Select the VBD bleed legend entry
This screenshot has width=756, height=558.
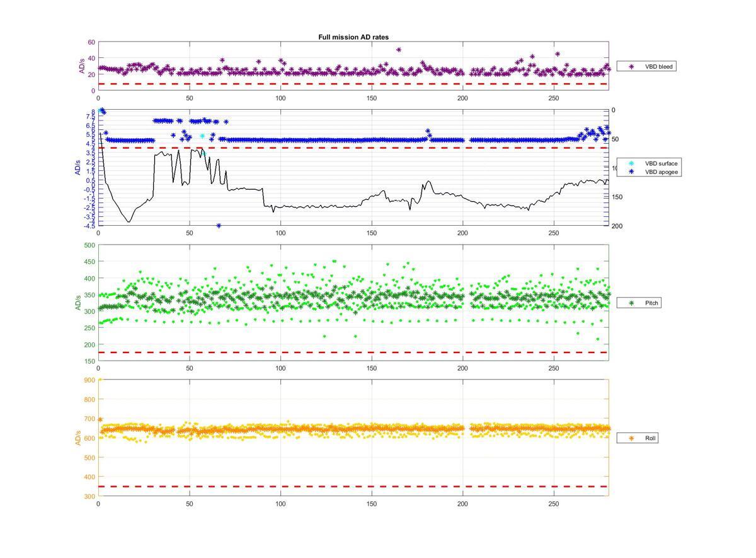point(646,66)
